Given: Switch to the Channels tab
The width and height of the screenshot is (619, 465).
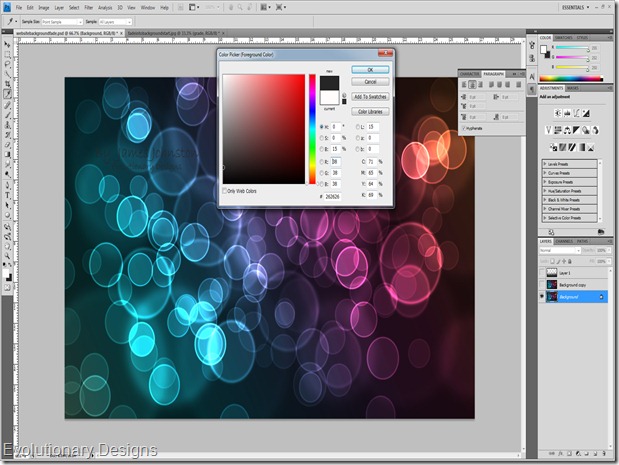Looking at the screenshot, I should tap(564, 241).
